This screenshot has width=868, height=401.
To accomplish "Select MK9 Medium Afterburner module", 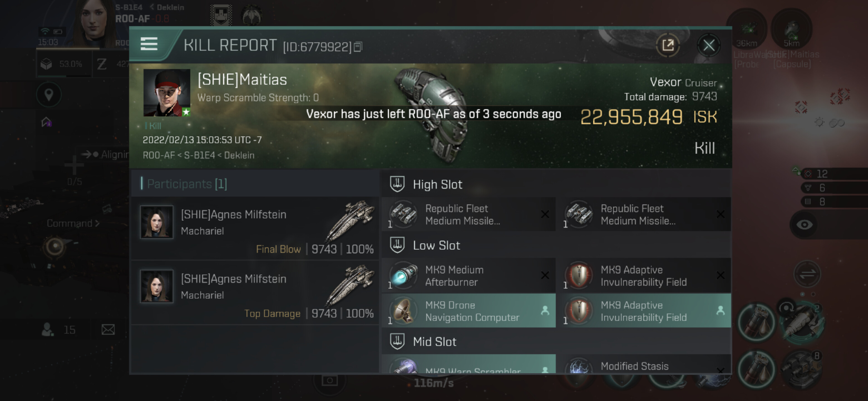I will click(x=469, y=275).
